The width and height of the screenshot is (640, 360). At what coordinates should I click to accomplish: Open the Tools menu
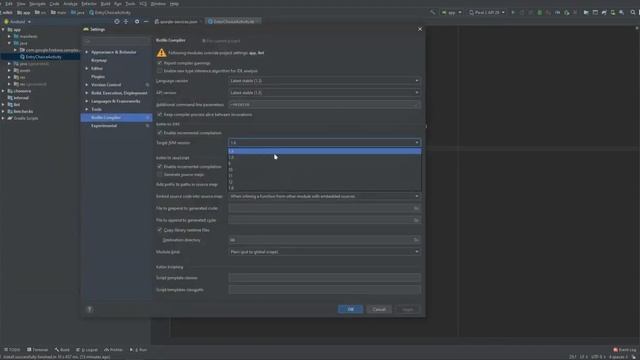[130, 4]
